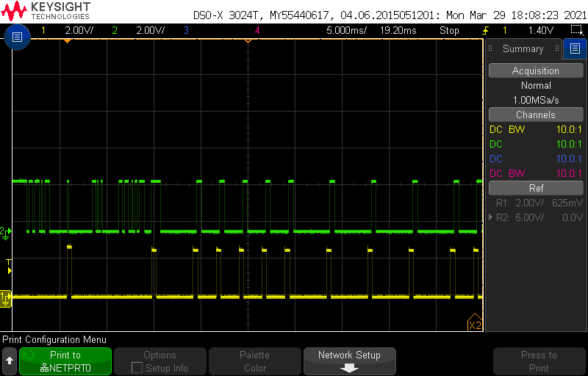Click channel 2 green DC row
588x376 pixels.
[536, 144]
